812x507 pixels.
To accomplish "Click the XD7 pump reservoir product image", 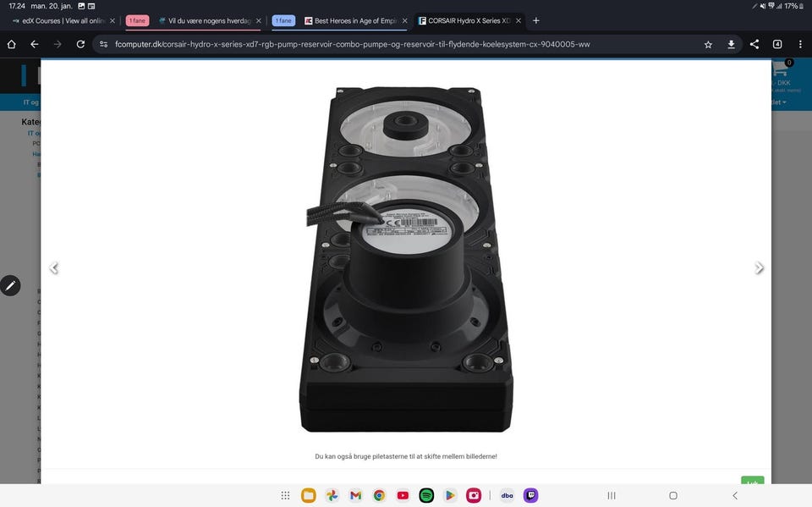I will [406, 259].
